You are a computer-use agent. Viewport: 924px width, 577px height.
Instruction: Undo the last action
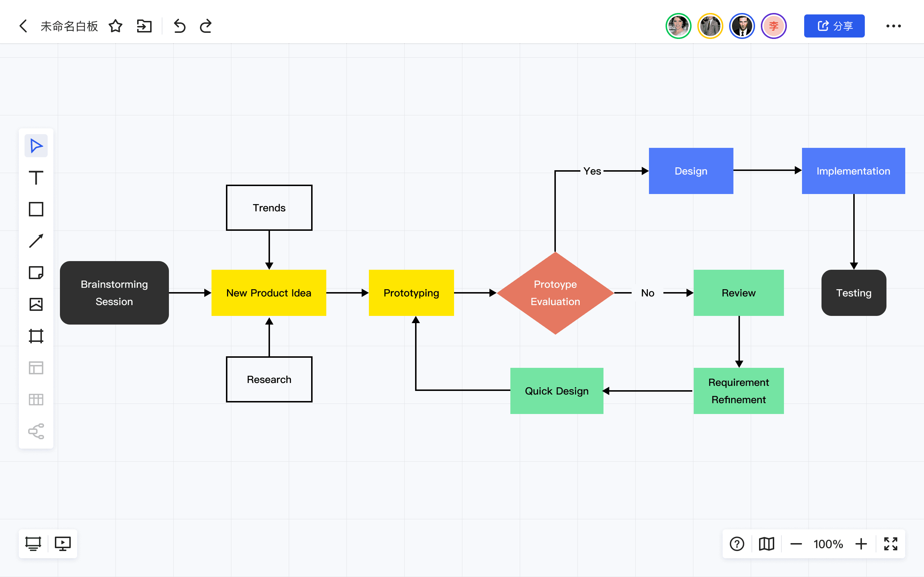coord(179,26)
